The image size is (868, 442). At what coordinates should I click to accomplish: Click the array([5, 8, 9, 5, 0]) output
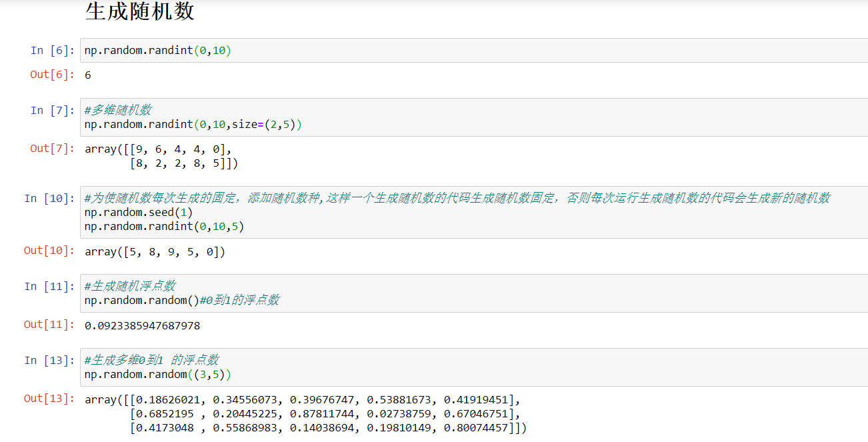point(155,252)
